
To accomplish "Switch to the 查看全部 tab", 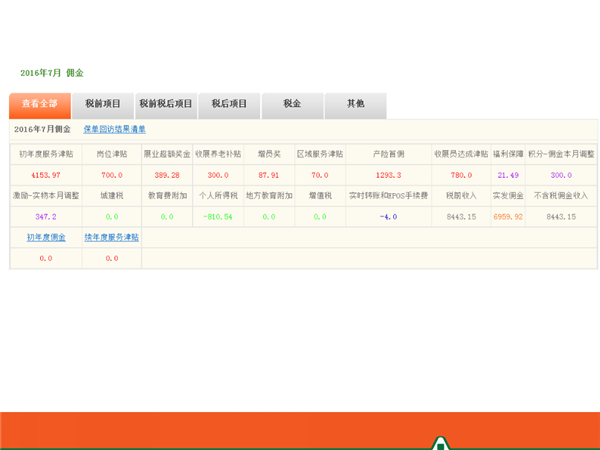I will pyautogui.click(x=40, y=104).
